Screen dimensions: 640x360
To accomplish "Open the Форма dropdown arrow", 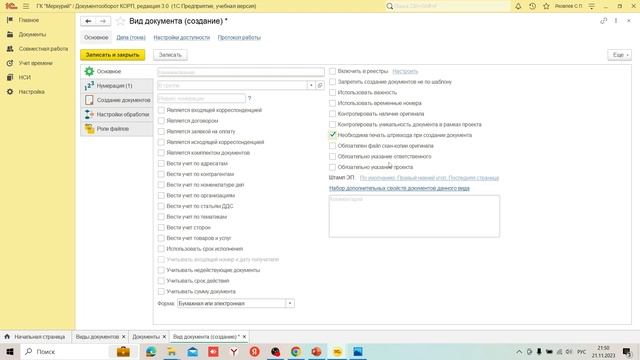I will click(x=290, y=304).
